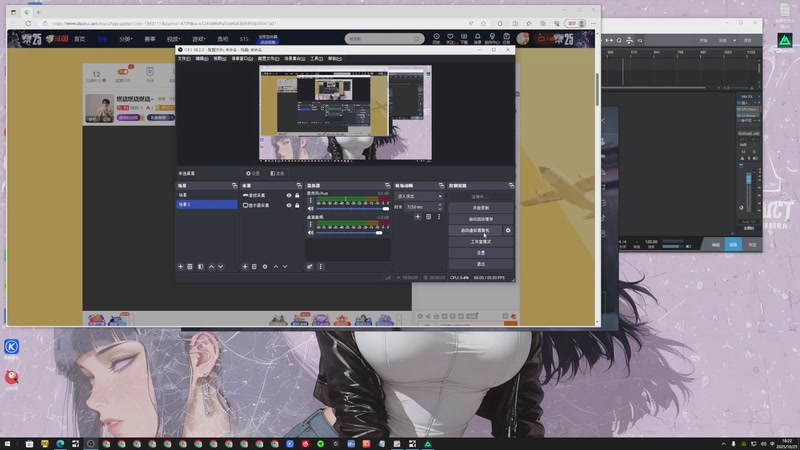Image resolution: width=800 pixels, height=450 pixels.
Task: Open OBS 文件 menu
Action: click(184, 59)
